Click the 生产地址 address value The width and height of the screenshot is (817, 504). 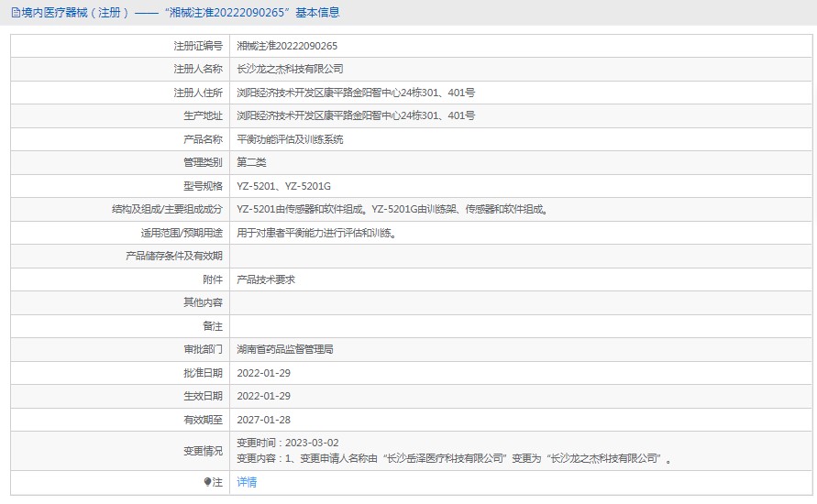(356, 115)
